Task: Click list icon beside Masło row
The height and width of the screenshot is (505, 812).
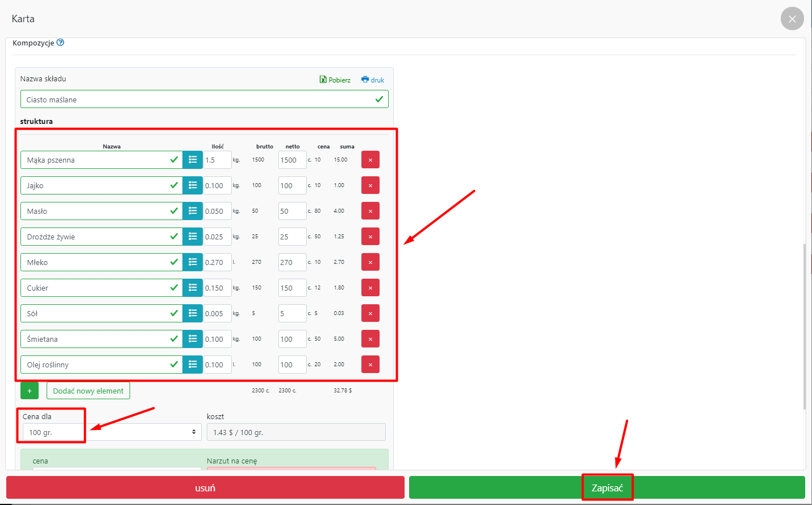Action: point(193,211)
